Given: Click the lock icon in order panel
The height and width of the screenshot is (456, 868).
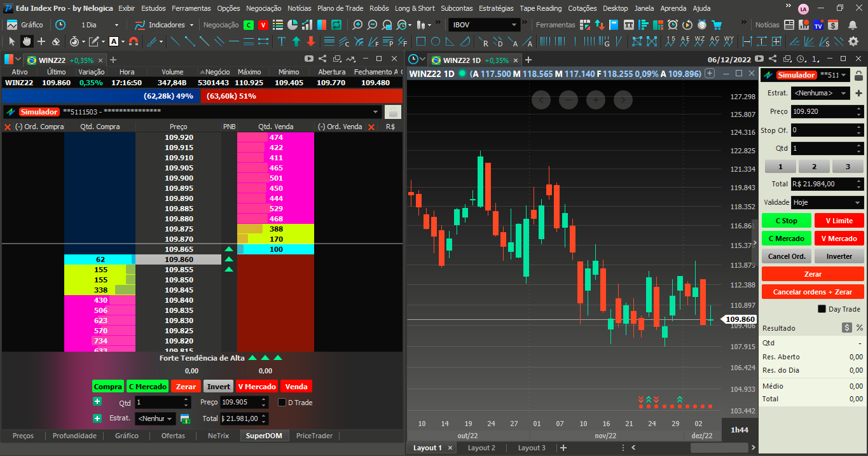Looking at the screenshot, I should (858, 75).
